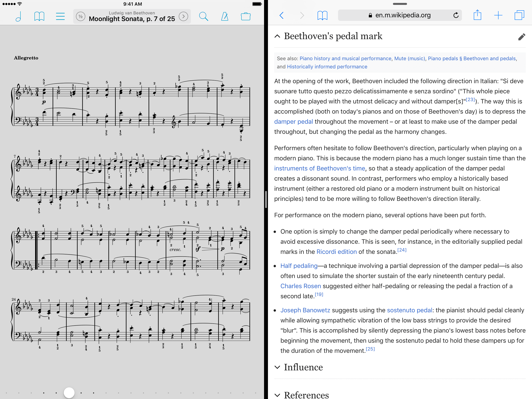Open Historically informed performance link
The image size is (532, 399).
pos(327,67)
